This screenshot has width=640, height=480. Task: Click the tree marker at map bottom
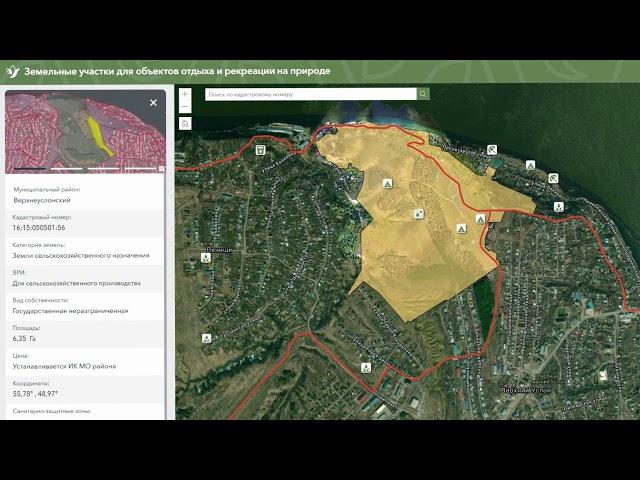tap(367, 366)
